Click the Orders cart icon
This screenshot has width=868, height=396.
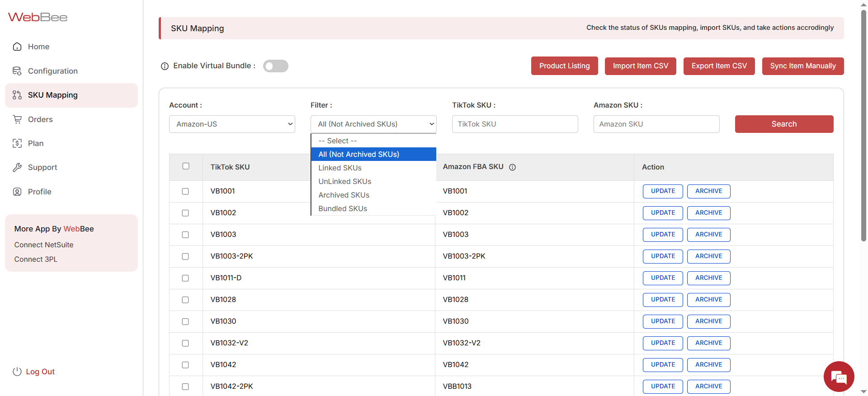17,119
